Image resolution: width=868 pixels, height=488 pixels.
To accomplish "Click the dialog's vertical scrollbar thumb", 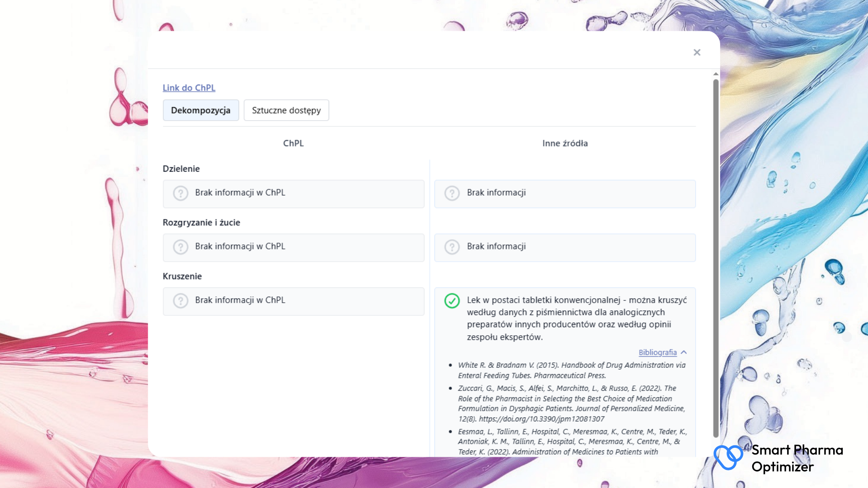I will [716, 258].
